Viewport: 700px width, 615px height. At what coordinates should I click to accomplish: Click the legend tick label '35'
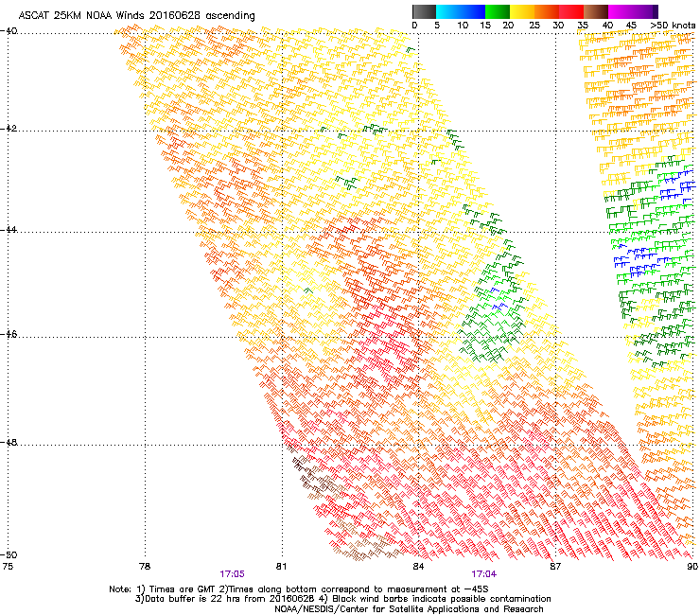[583, 26]
